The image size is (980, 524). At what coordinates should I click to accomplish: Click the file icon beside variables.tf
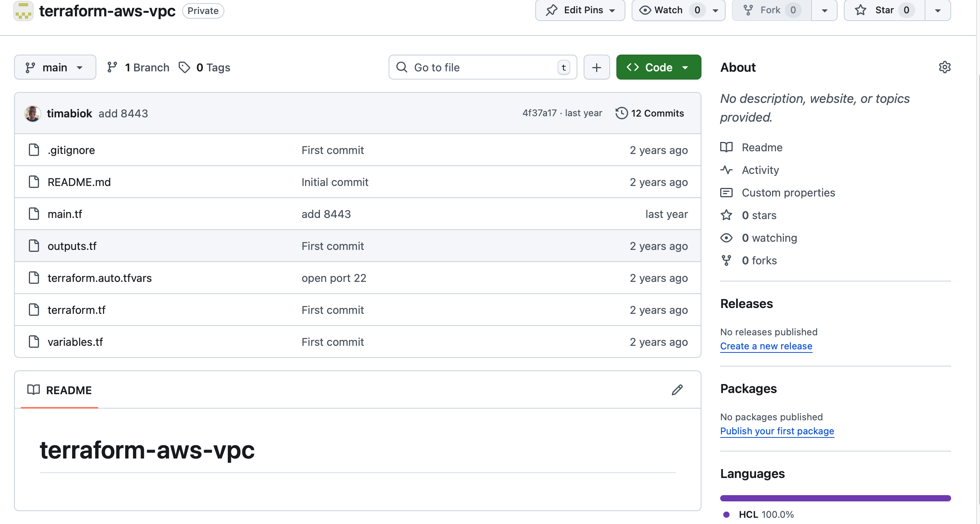34,342
